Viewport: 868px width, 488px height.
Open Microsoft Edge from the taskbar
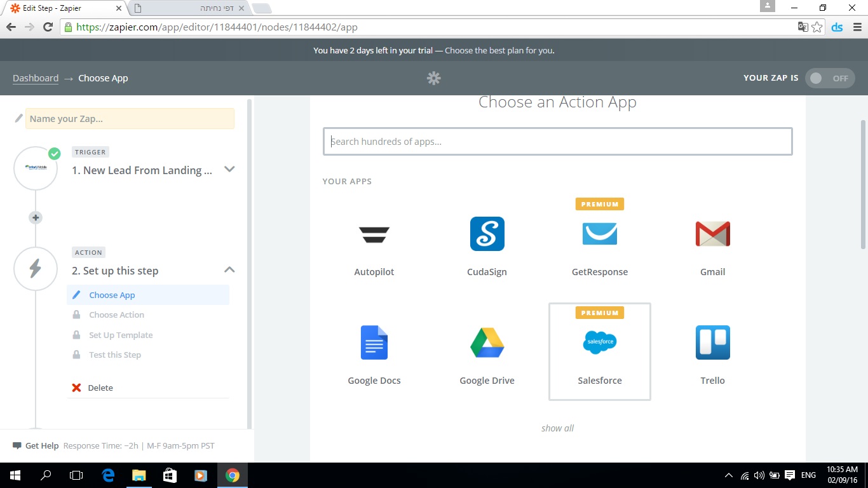[x=108, y=475]
